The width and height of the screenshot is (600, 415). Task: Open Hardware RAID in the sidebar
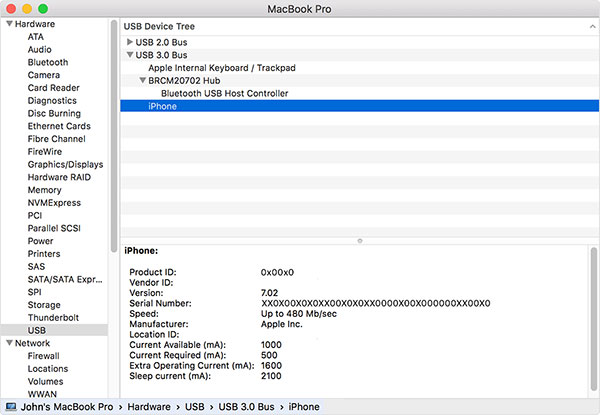[x=59, y=177]
